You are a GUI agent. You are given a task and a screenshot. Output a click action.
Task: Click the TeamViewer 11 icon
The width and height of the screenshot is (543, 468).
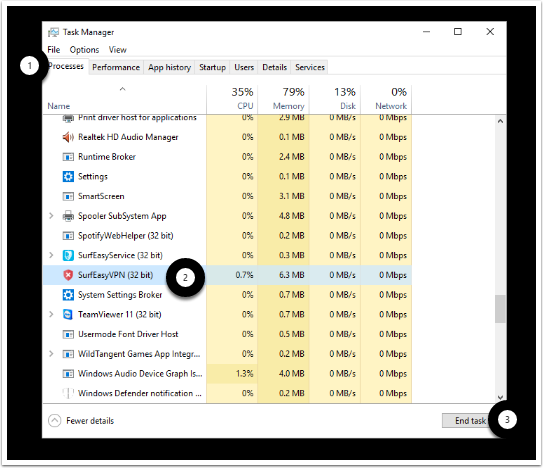coord(68,315)
